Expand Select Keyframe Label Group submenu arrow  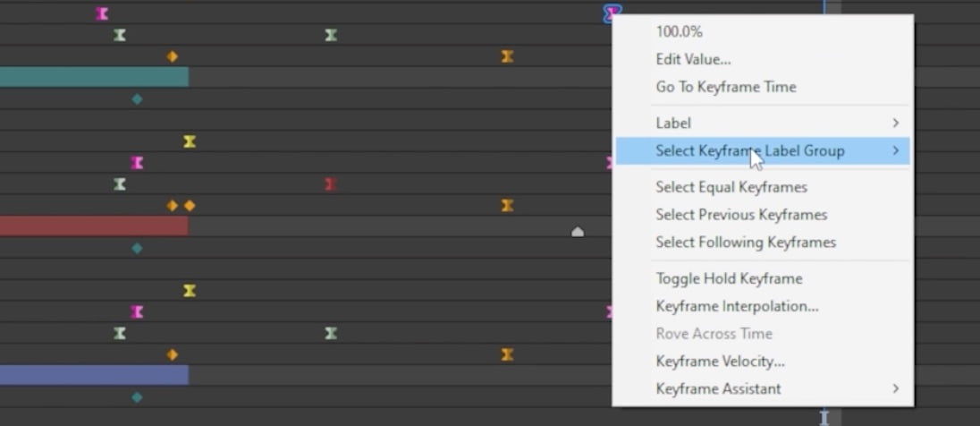(895, 150)
